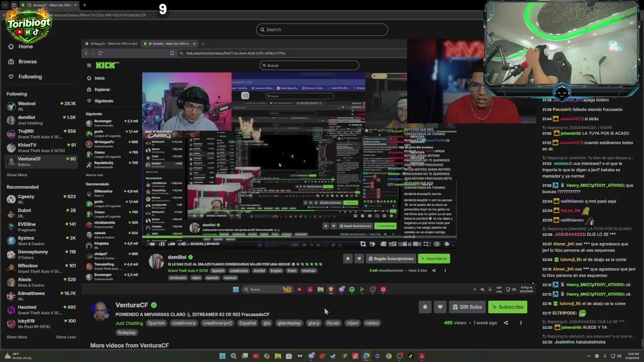The width and height of the screenshot is (644, 362).
Task: Open recommended channel Cgeezy
Action: point(41,199)
